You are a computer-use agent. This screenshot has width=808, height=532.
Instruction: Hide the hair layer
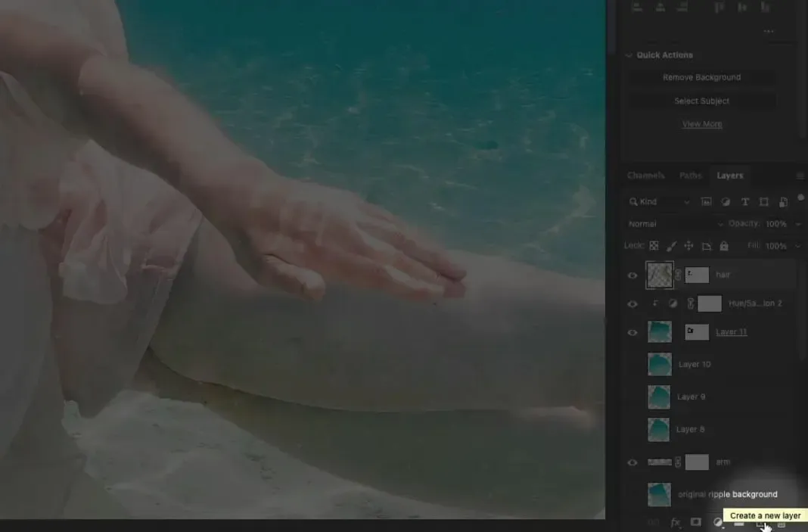tap(632, 275)
